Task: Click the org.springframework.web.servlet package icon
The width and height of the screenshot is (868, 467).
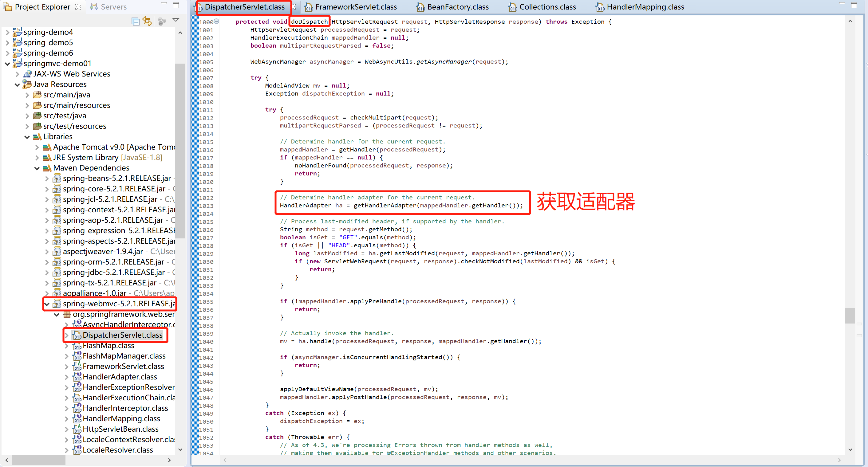Action: coord(67,315)
